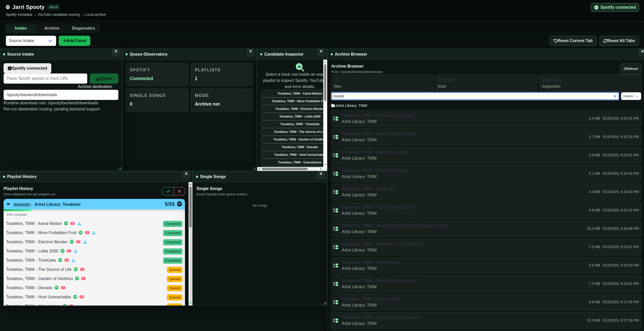The height and width of the screenshot is (331, 644).
Task: Click Reset Current Tab button
Action: coord(573,41)
